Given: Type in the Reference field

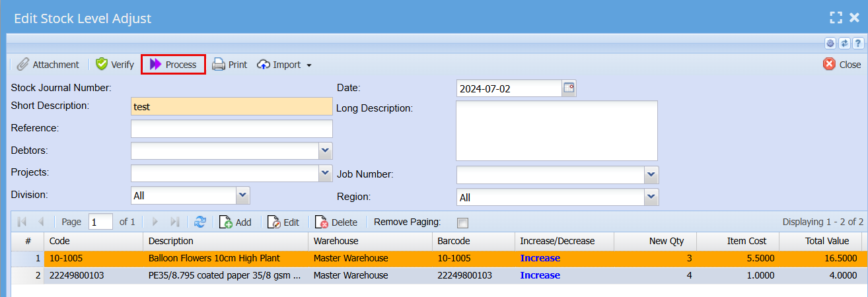Looking at the screenshot, I should click(x=232, y=129).
